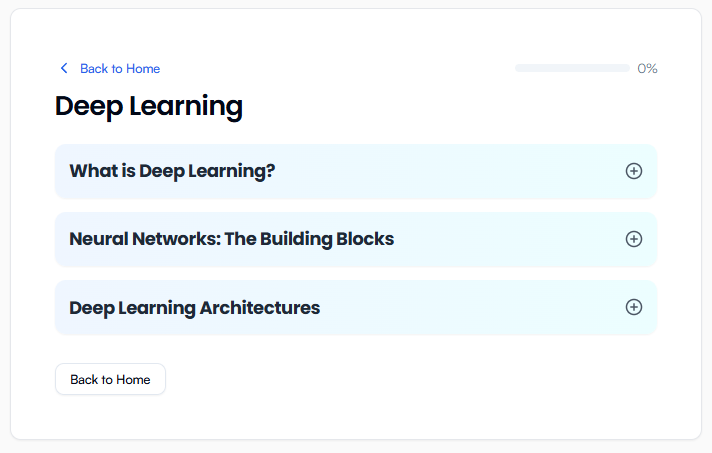
Task: Click blank middle area of first accordion row
Action: tap(450, 171)
